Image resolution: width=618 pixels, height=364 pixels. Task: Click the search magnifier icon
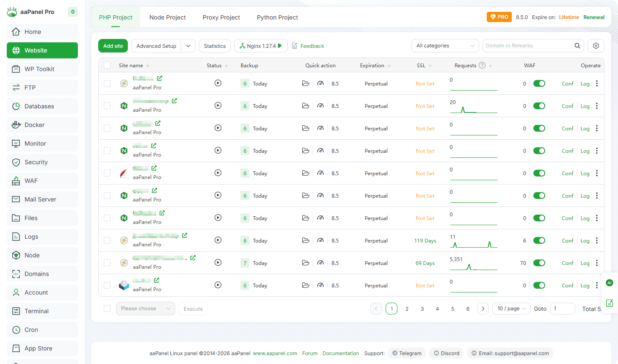(577, 46)
